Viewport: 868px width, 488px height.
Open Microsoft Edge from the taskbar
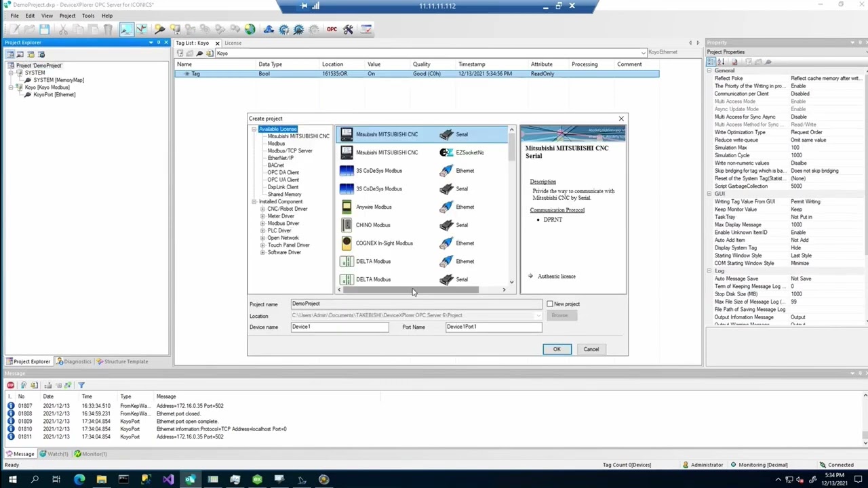pos(79,480)
